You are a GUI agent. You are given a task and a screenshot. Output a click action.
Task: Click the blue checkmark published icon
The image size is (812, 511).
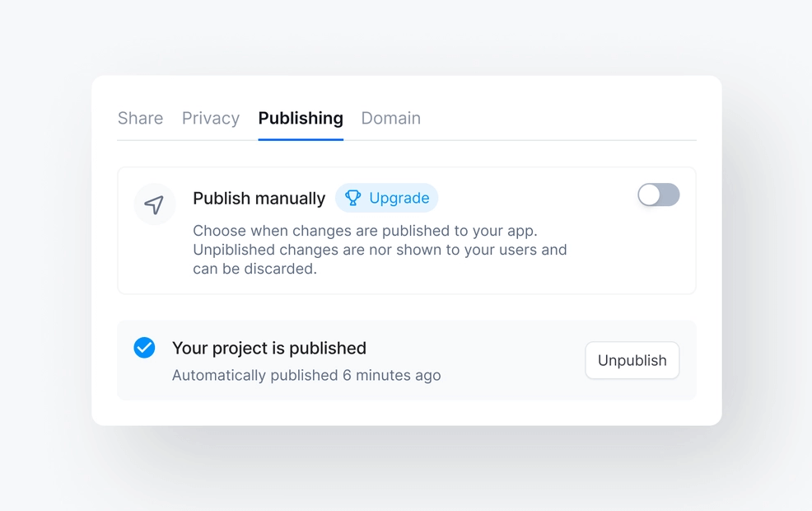pyautogui.click(x=144, y=348)
